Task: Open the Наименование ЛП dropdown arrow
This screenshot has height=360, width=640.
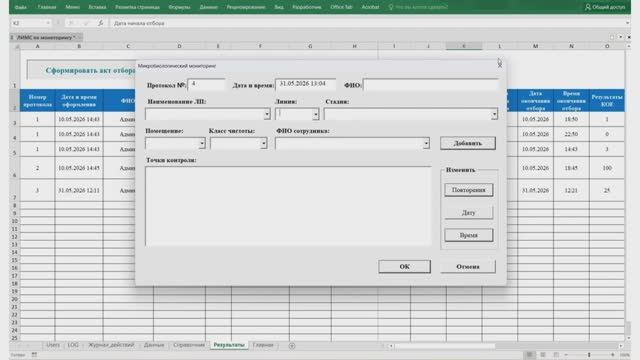Action: (x=267, y=114)
